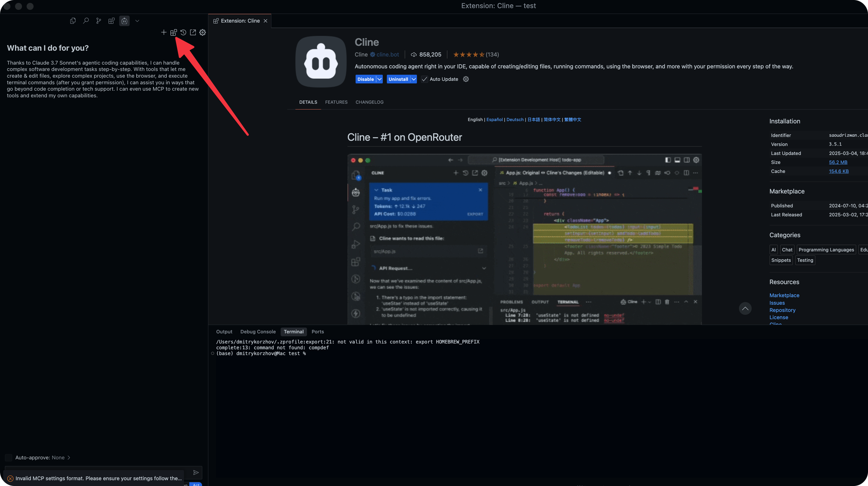Screen dimensions: 868x486
Task: Open the Source Control icon
Action: click(x=98, y=21)
